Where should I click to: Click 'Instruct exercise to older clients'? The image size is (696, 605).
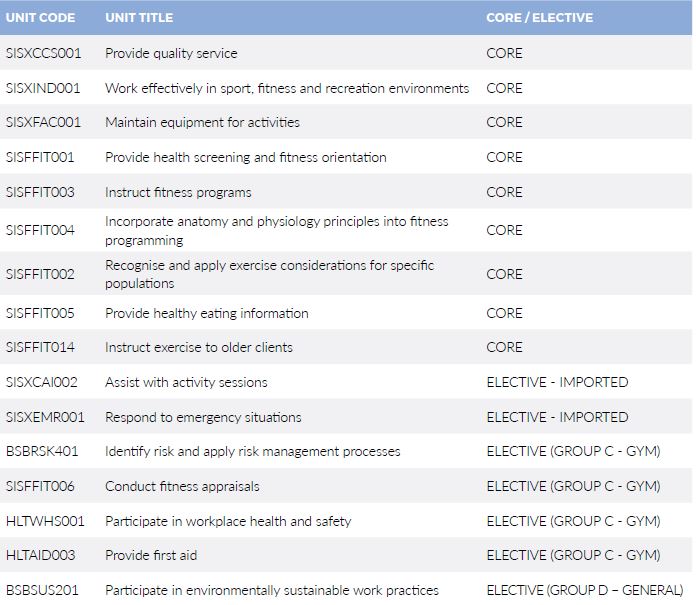point(199,347)
